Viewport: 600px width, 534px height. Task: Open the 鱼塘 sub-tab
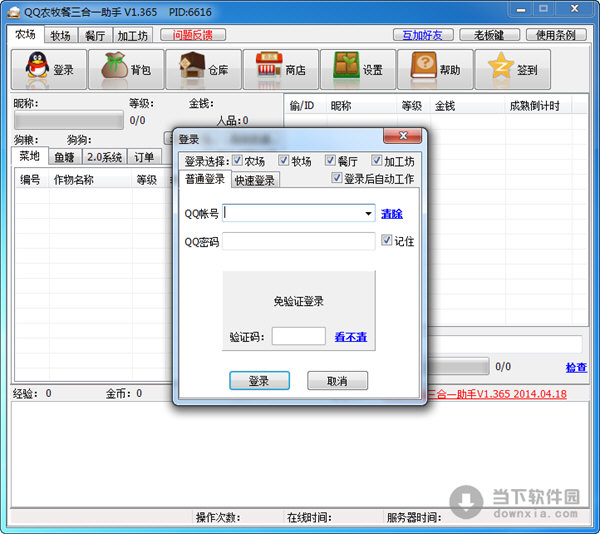tap(65, 157)
